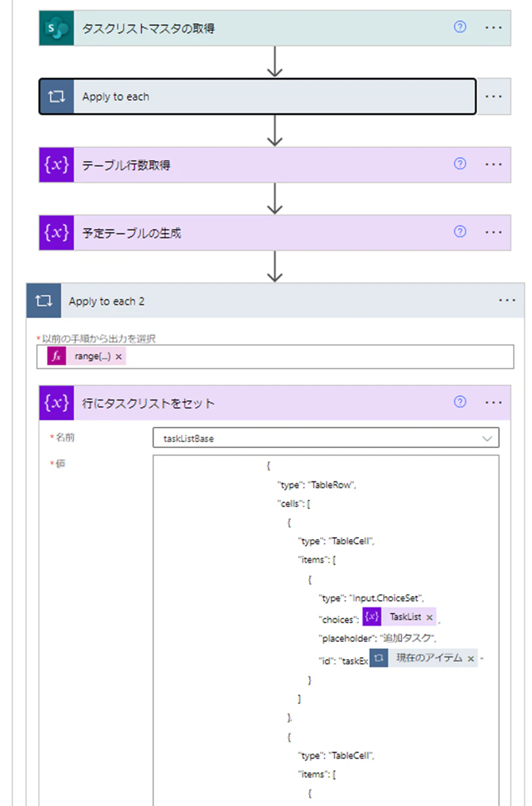532x806 pixels.
Task: Click loop icon of Apply to each
Action: point(56,96)
